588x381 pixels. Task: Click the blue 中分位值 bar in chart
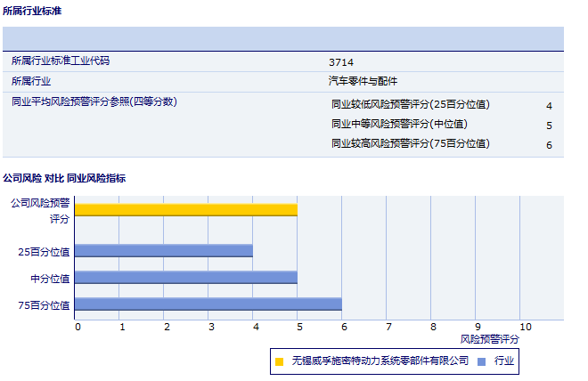click(x=185, y=278)
